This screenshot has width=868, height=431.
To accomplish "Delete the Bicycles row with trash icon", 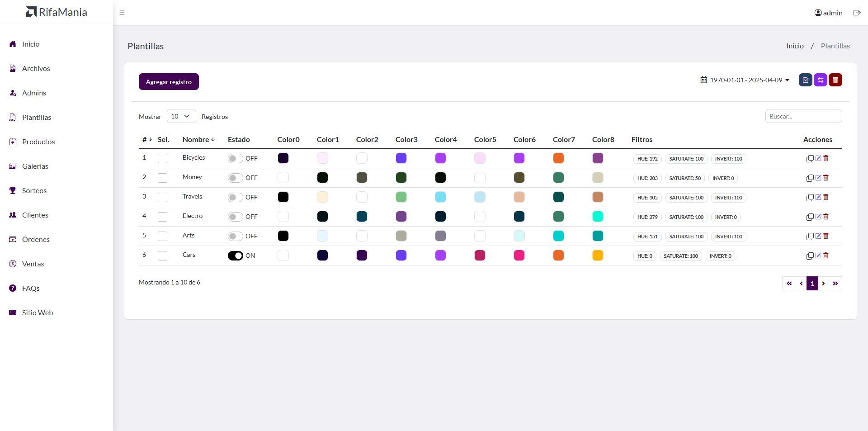I will pos(826,158).
